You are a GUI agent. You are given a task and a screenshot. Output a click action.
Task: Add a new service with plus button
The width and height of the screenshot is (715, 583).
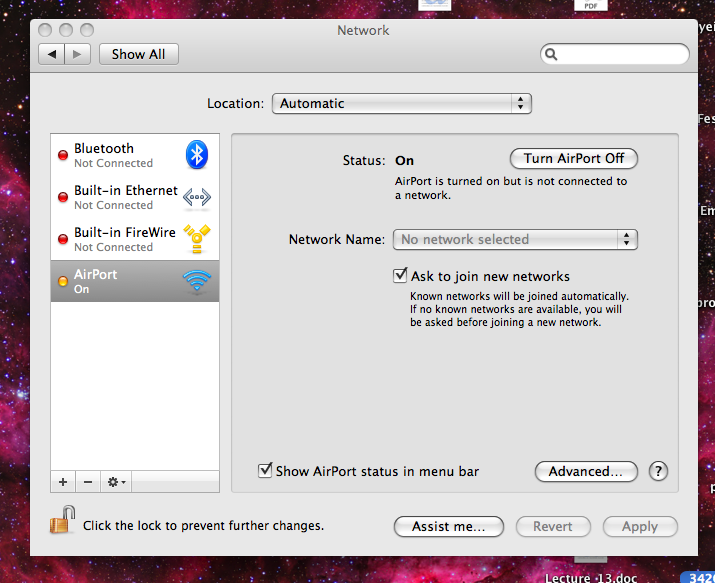pos(63,482)
